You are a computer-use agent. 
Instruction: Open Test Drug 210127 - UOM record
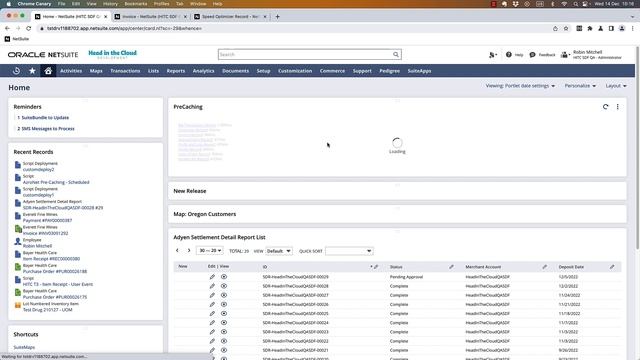[x=47, y=310]
